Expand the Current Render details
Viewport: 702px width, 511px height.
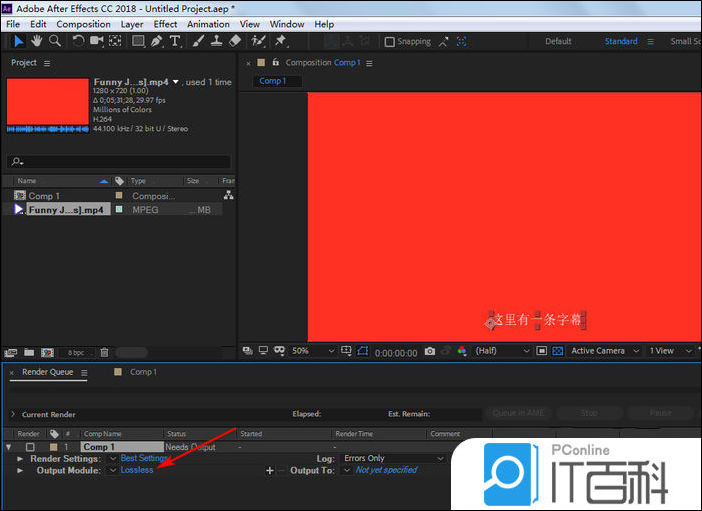pos(12,413)
